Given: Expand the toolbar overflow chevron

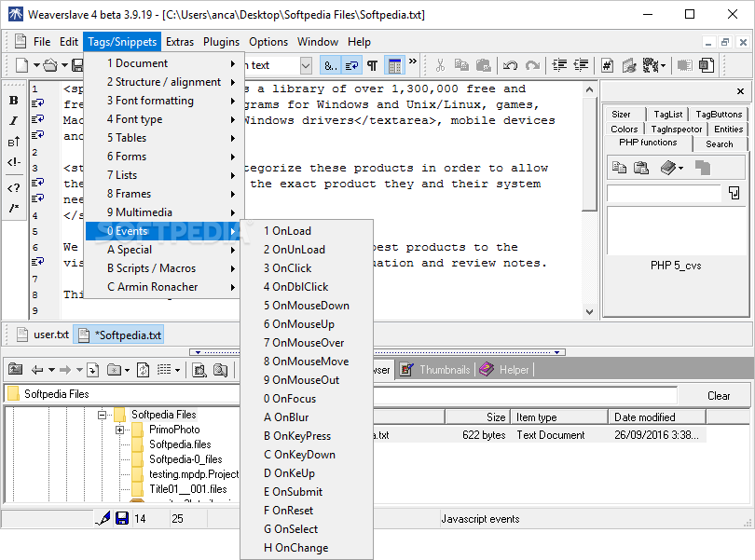Looking at the screenshot, I should (x=413, y=61).
